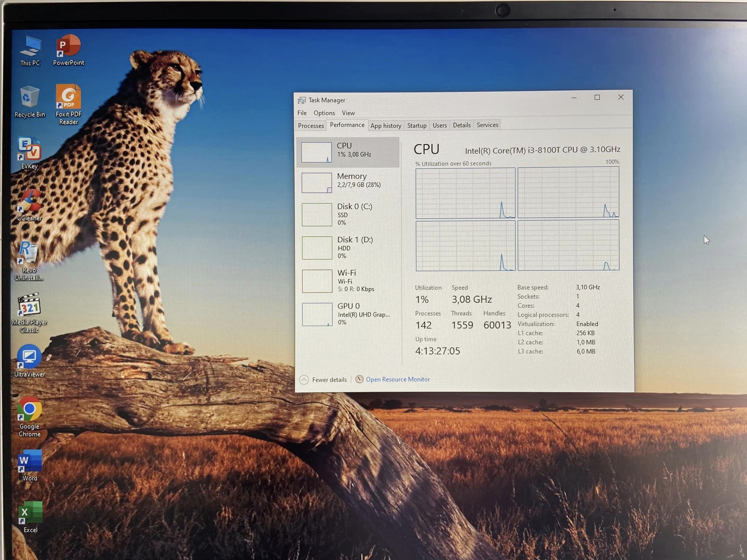Switch to the Startup tab
The image size is (747, 560).
click(x=417, y=125)
